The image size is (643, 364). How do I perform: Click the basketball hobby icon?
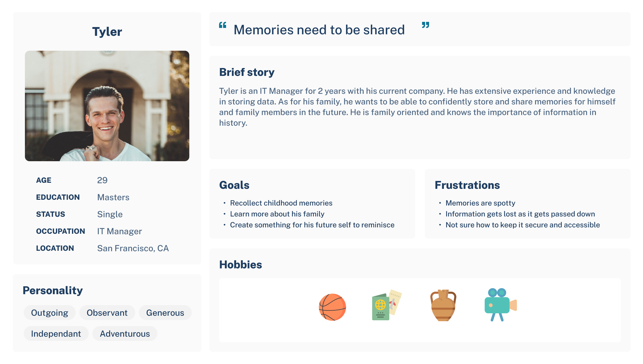(x=332, y=307)
